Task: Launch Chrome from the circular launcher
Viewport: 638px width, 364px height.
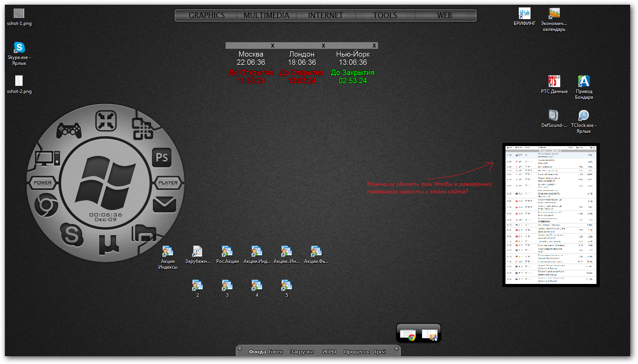Action: [x=46, y=205]
